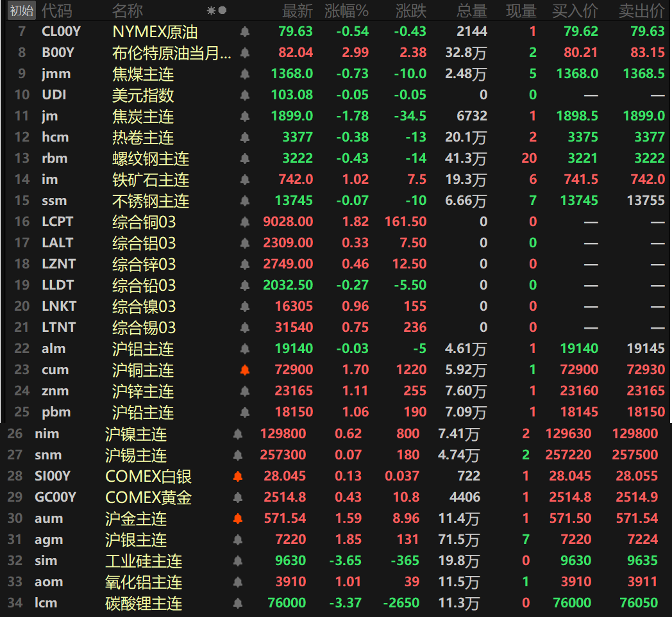Click bell icon on 螺纹钢主连 row
Viewport: 672px width, 617px height.
(245, 158)
